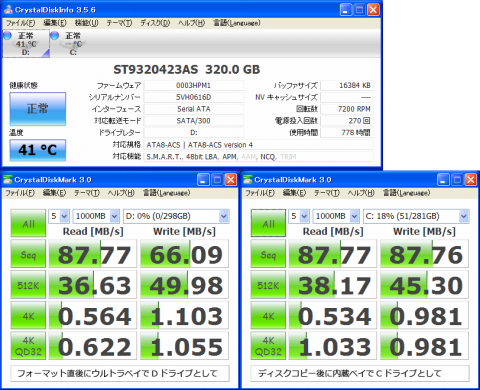This screenshot has height=390, width=480.
Task: Click firmware value 0003HPM1
Action: 194,86
